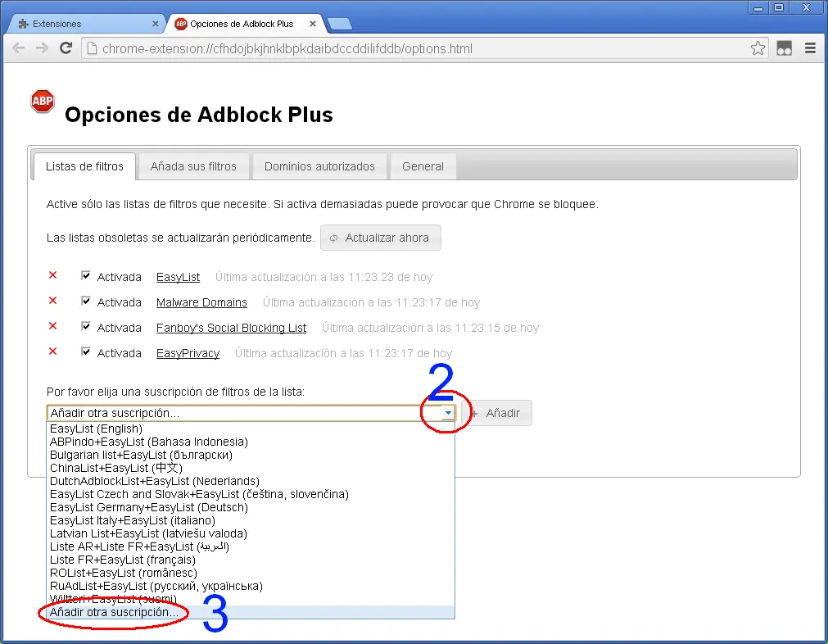Go to the General tab

click(423, 166)
